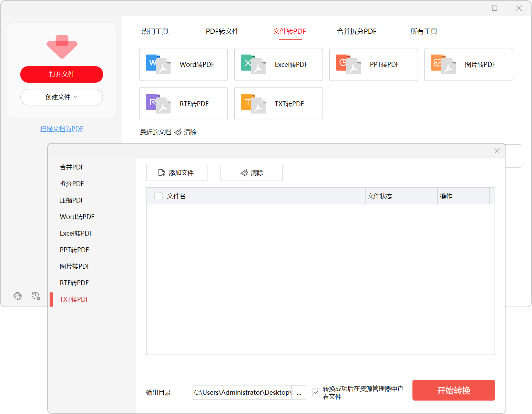
Task: Maximize the main window
Action: 495,8
